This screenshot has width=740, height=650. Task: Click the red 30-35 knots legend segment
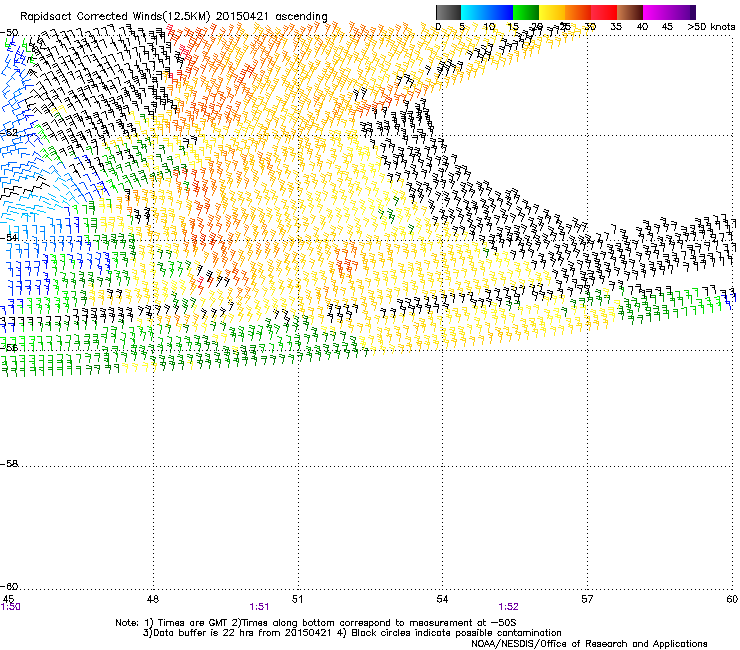pos(604,12)
